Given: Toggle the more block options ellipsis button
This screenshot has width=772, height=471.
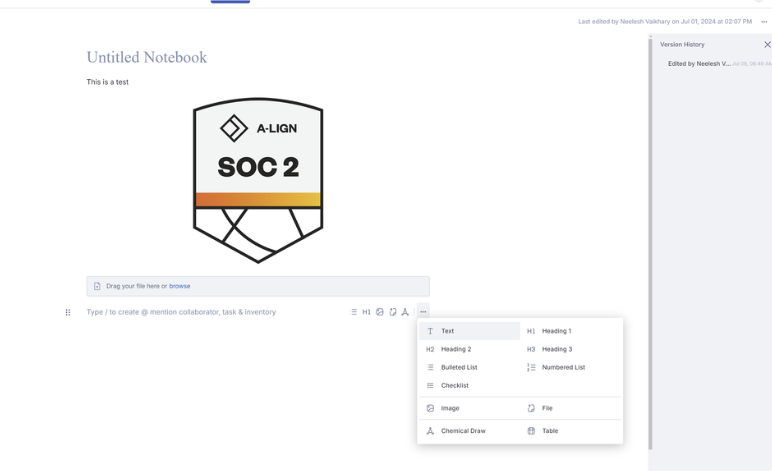Looking at the screenshot, I should pyautogui.click(x=423, y=312).
